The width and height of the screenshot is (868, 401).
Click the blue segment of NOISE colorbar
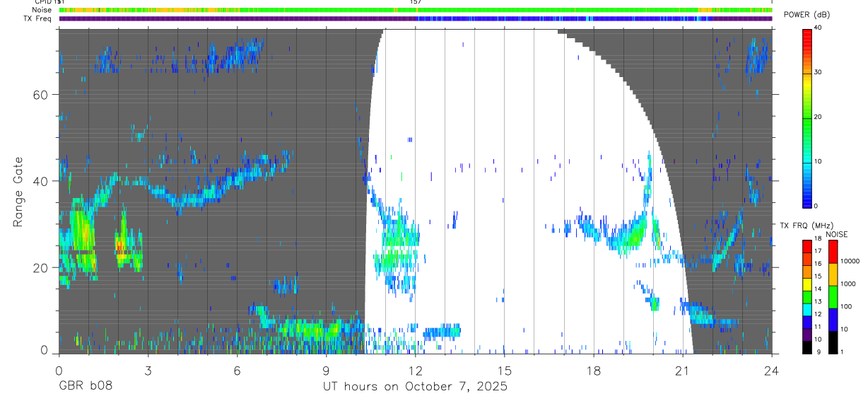(x=832, y=319)
